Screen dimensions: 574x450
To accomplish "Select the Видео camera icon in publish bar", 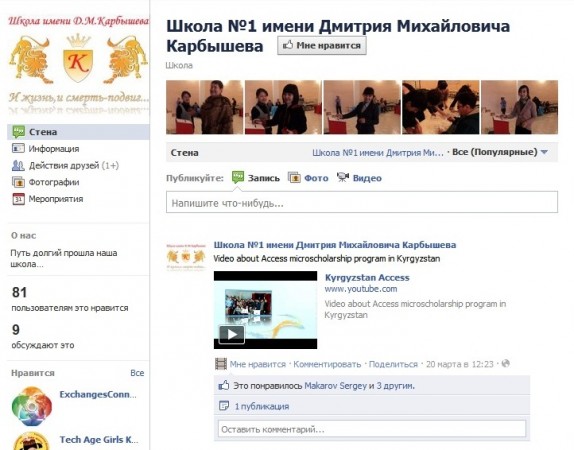I will point(343,178).
